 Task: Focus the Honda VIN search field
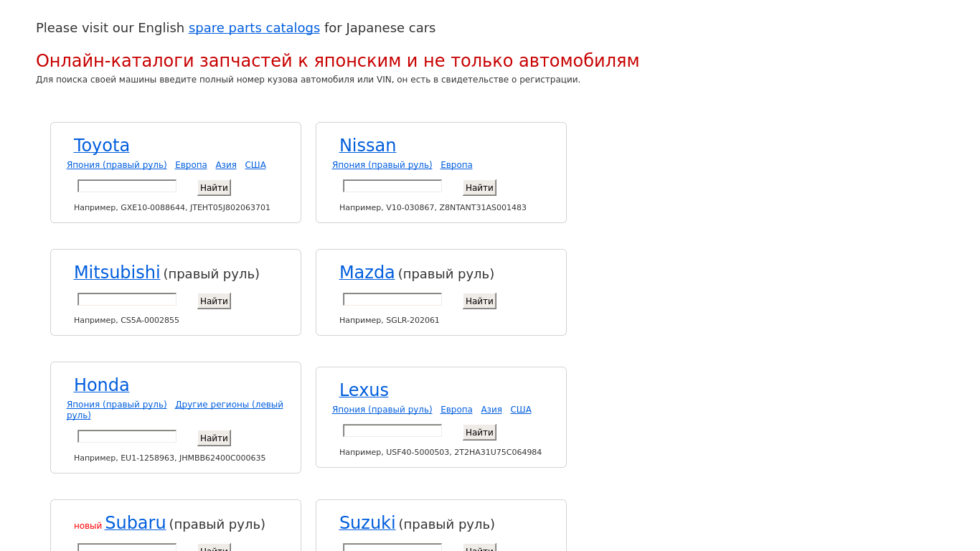coord(127,436)
